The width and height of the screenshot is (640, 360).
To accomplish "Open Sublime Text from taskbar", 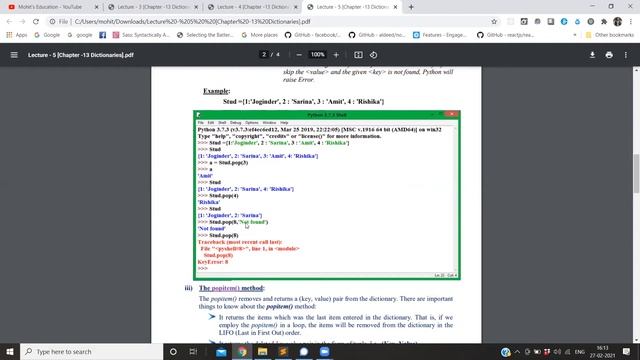I will (283, 351).
